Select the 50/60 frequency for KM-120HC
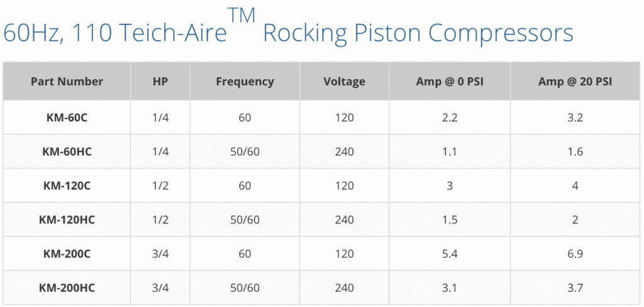Screen dimensions: 644x307 pos(245,220)
